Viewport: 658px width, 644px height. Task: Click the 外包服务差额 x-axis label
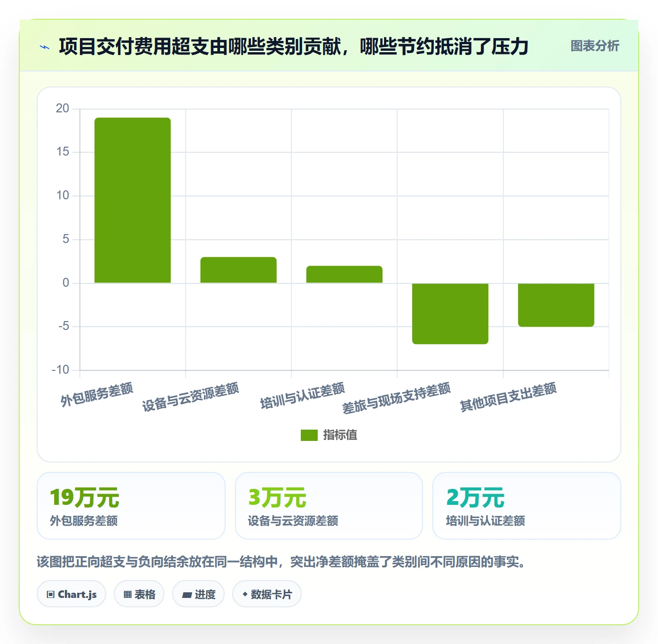(97, 394)
